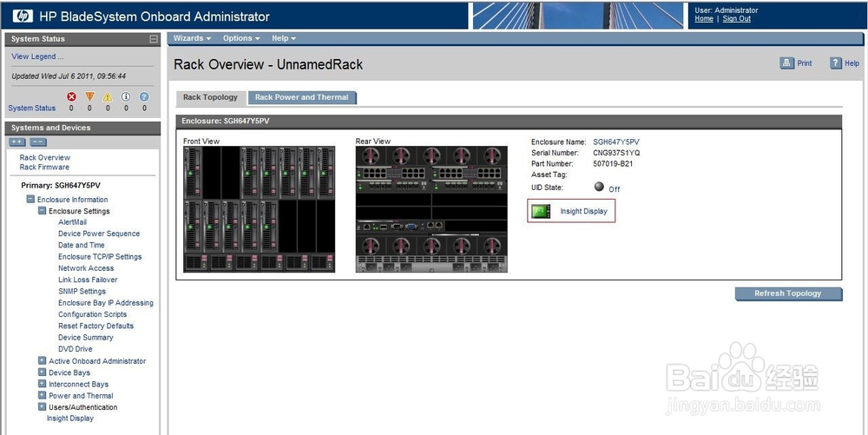Click the SGH647Y5PV enclosure name link
Image resolution: width=868 pixels, height=435 pixels.
click(616, 142)
